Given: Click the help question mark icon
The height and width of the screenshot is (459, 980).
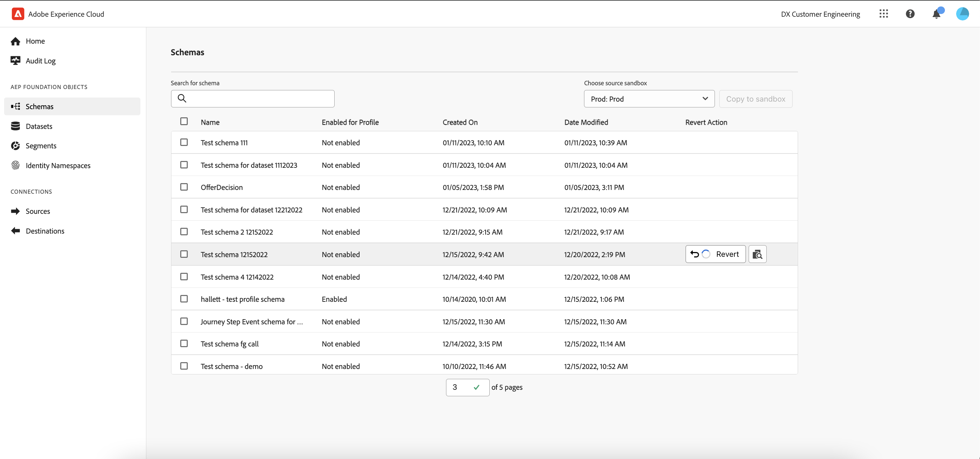Looking at the screenshot, I should (909, 14).
